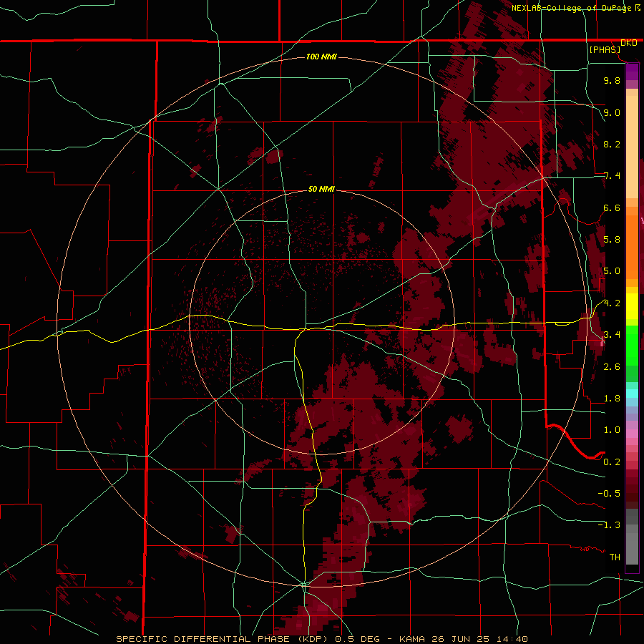
Task: Click the 1.0 value on the KDP scale
Action: tap(612, 430)
